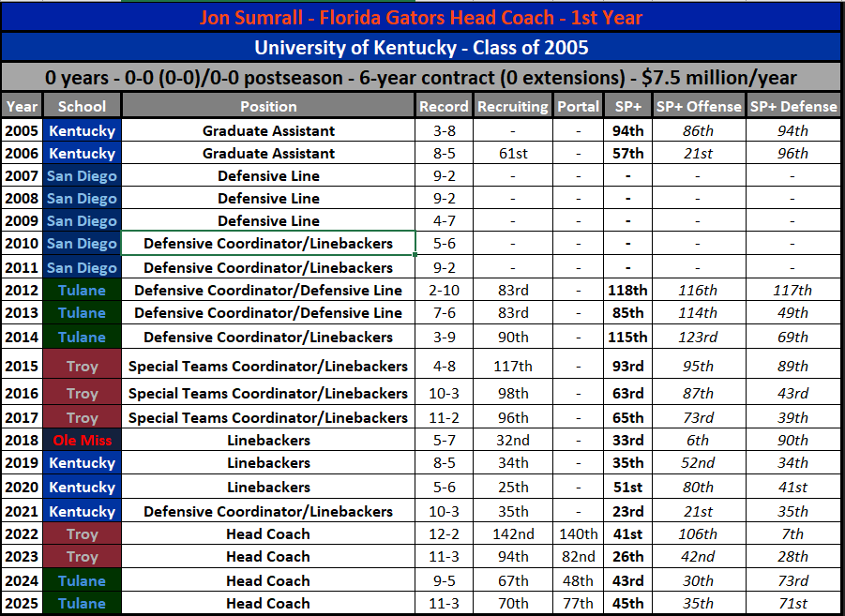Click the 118th SP+ rank cell
Viewport: 845px width, 616px height.
tap(627, 290)
